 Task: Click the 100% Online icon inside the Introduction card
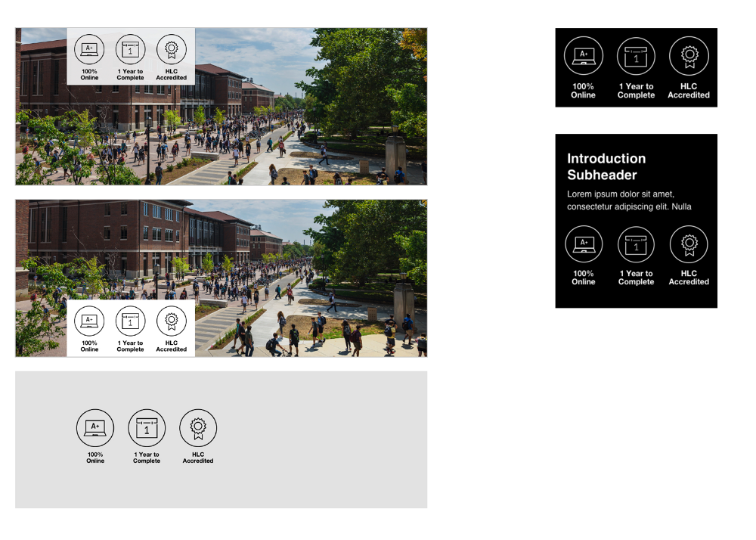[583, 244]
